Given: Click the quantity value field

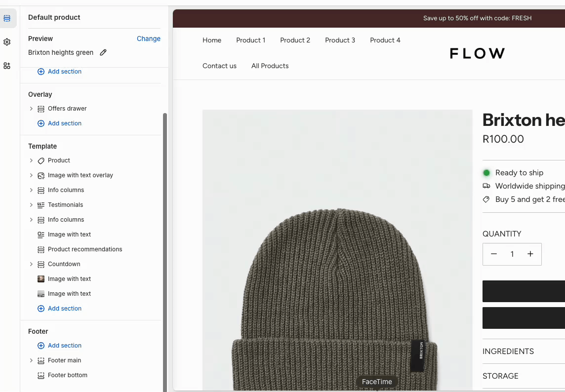Looking at the screenshot, I should tap(512, 254).
